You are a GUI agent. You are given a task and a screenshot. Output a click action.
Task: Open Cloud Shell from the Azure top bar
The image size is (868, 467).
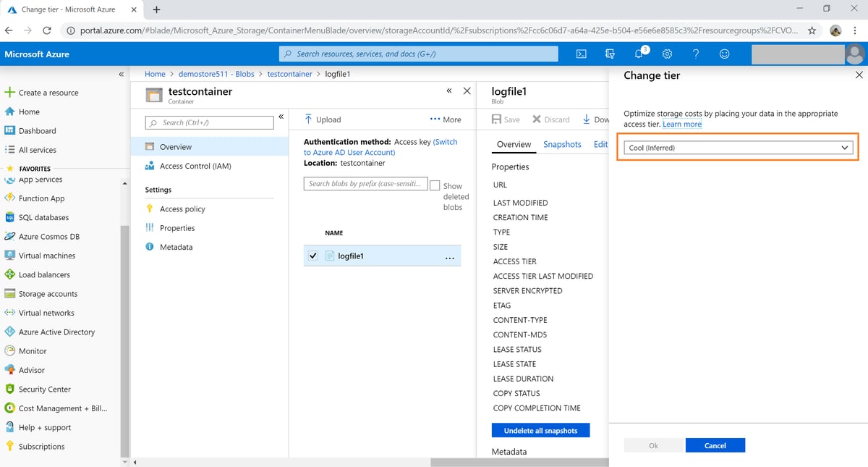coord(581,54)
